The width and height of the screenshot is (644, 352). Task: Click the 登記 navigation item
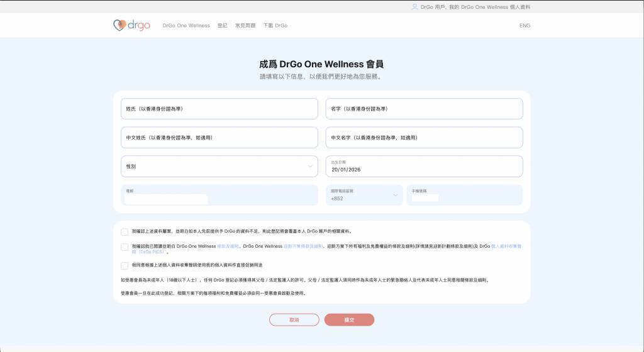pos(222,26)
